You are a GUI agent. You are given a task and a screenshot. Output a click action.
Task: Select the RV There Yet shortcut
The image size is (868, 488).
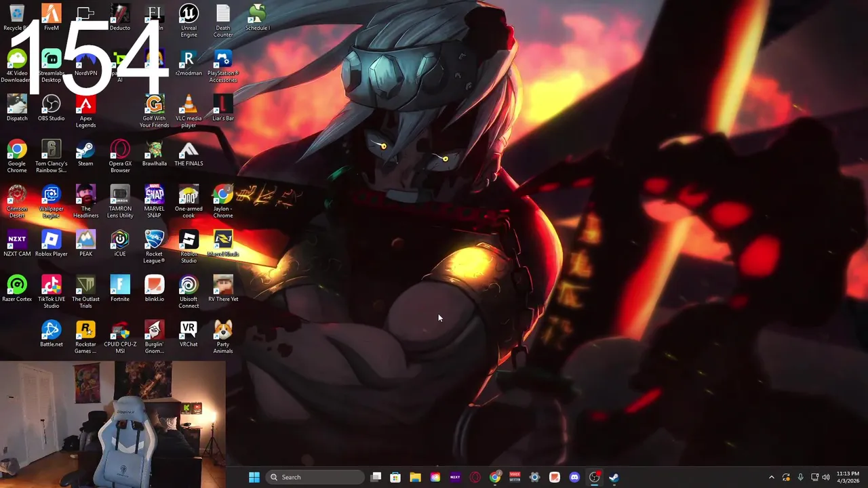click(x=223, y=289)
